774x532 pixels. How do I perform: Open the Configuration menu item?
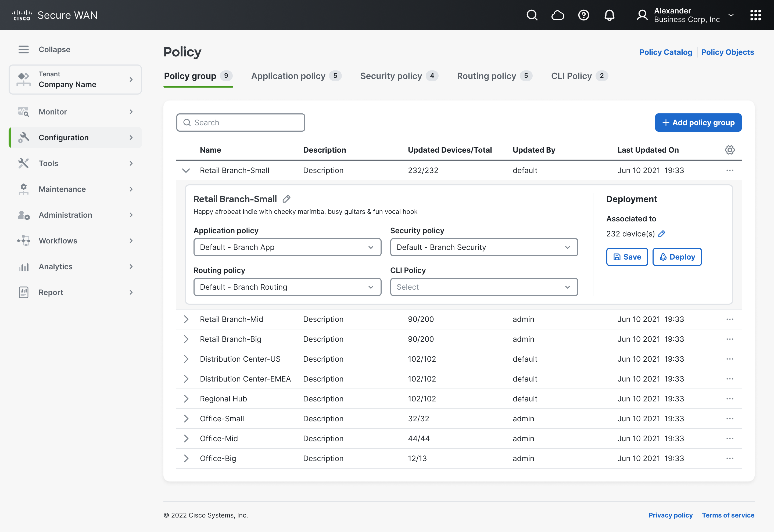point(75,138)
